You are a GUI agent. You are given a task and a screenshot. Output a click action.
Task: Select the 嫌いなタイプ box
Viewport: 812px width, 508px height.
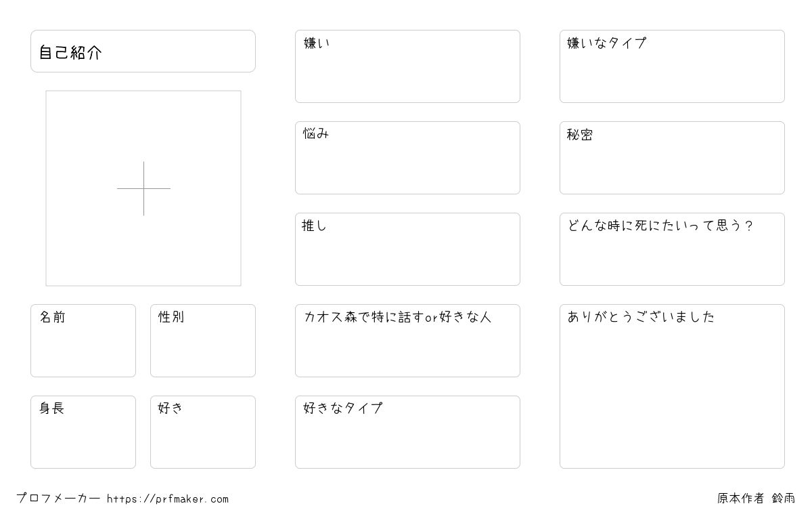(672, 66)
